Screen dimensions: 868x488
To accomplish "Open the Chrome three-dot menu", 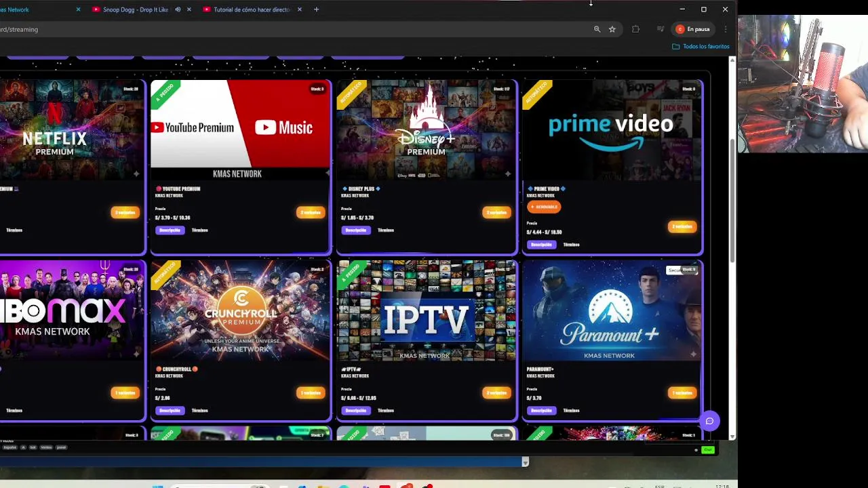I will tap(725, 29).
